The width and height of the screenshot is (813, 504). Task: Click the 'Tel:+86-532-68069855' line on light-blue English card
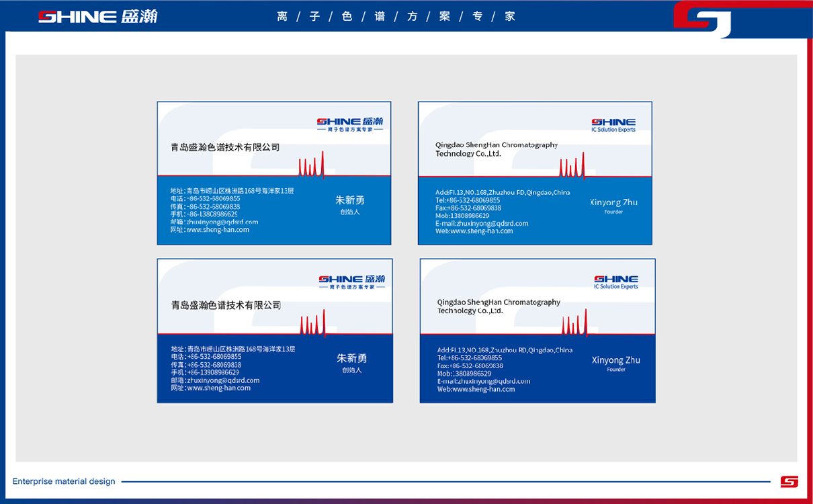pos(468,200)
